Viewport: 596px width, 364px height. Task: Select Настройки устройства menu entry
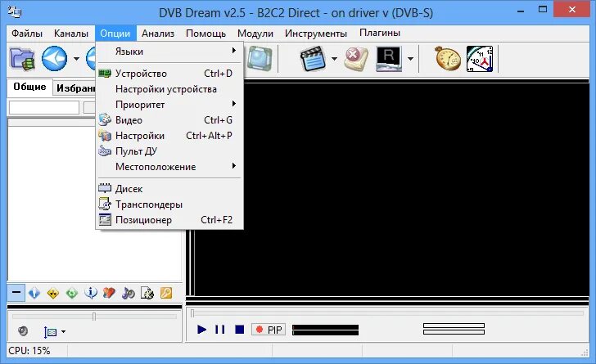169,89
